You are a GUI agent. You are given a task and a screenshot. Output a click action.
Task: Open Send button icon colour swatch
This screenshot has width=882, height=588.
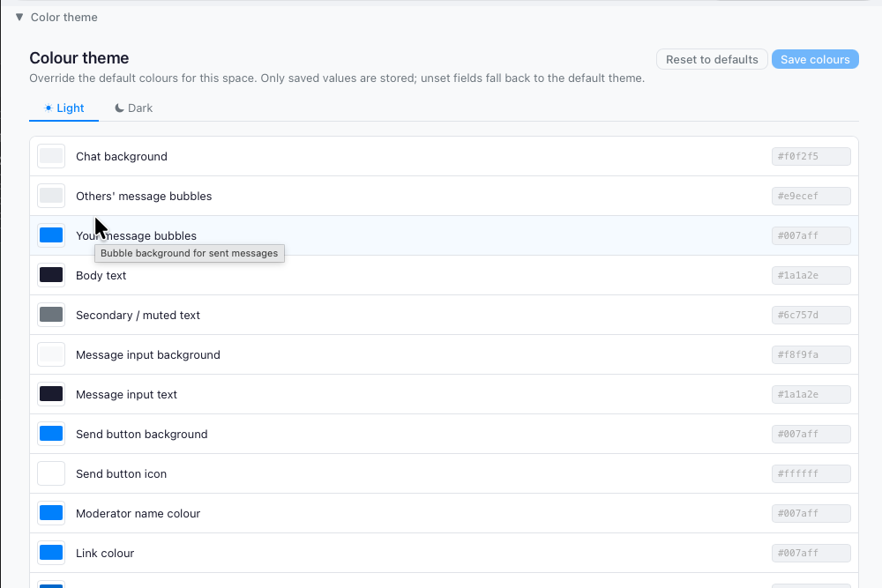[51, 474]
